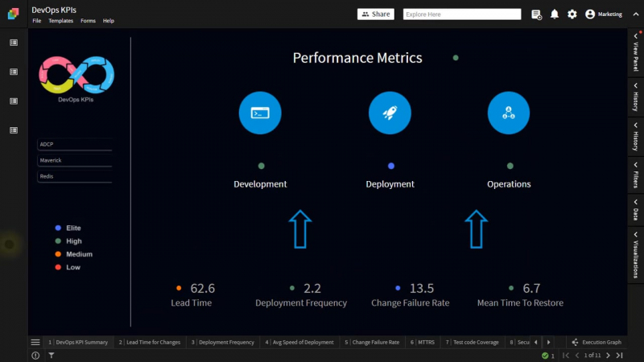Click the Development terminal icon
The image size is (644, 362).
click(260, 113)
